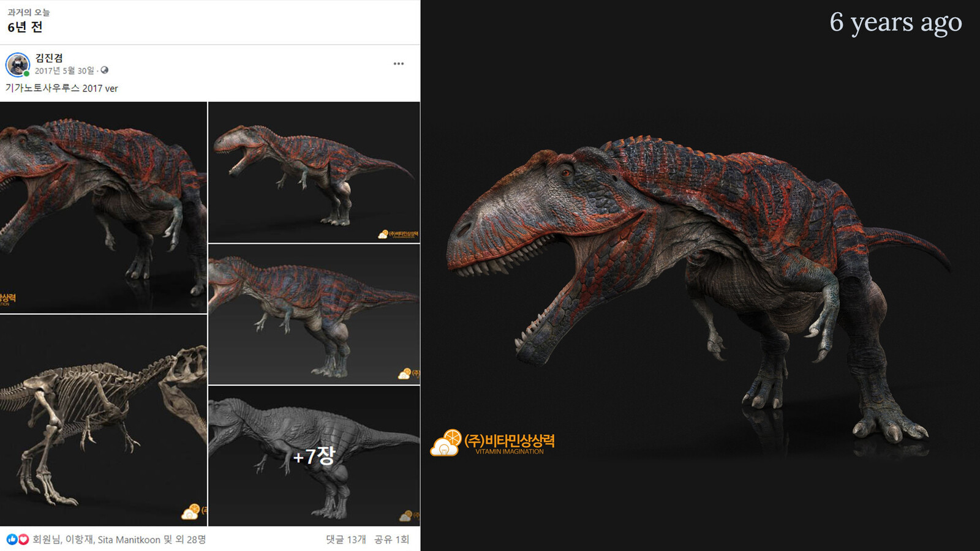Open the side-view dinosaur on gray background
Viewport: 980px width, 551px height.
point(314,314)
